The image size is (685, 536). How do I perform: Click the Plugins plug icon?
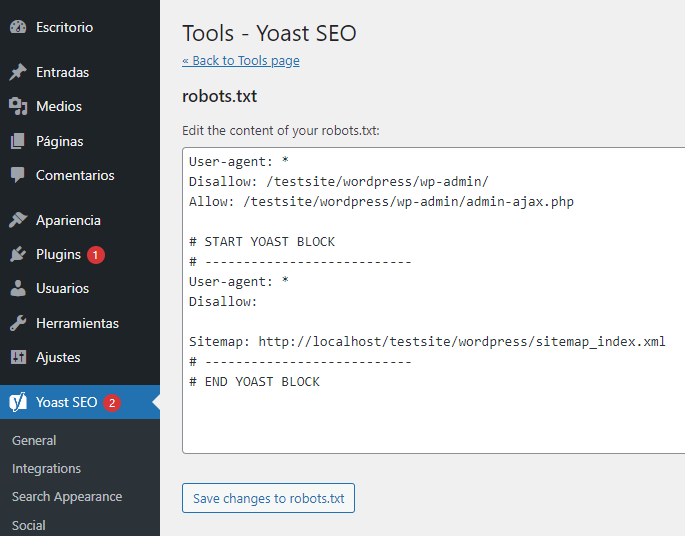18,254
